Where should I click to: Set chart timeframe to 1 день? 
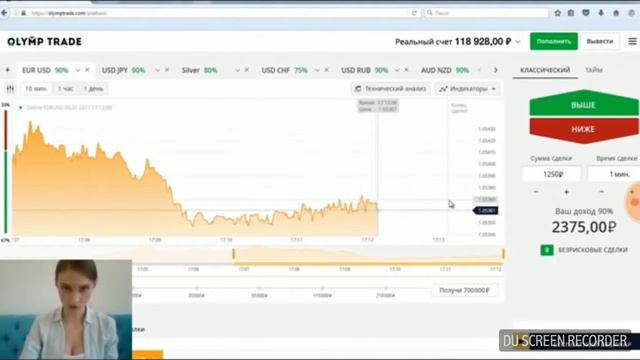pos(93,89)
